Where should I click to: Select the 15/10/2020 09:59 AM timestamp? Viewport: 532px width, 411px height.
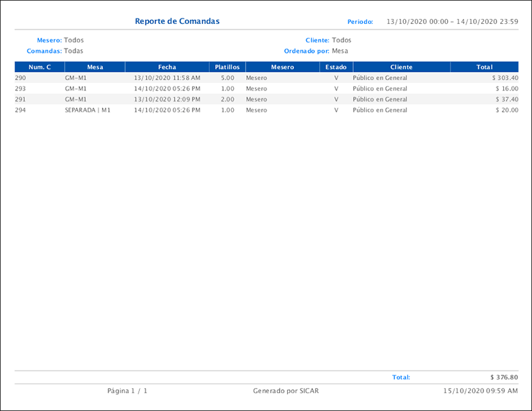[x=481, y=390]
